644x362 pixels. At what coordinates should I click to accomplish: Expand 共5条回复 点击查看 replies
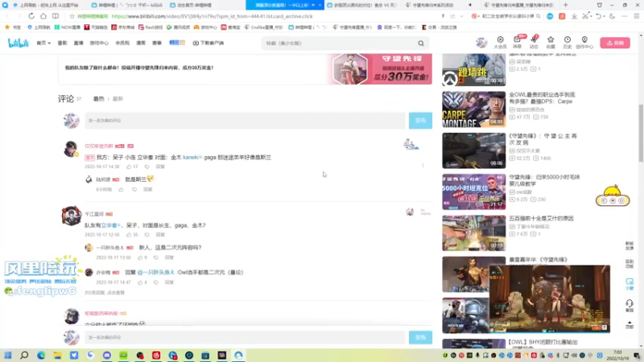click(105, 293)
